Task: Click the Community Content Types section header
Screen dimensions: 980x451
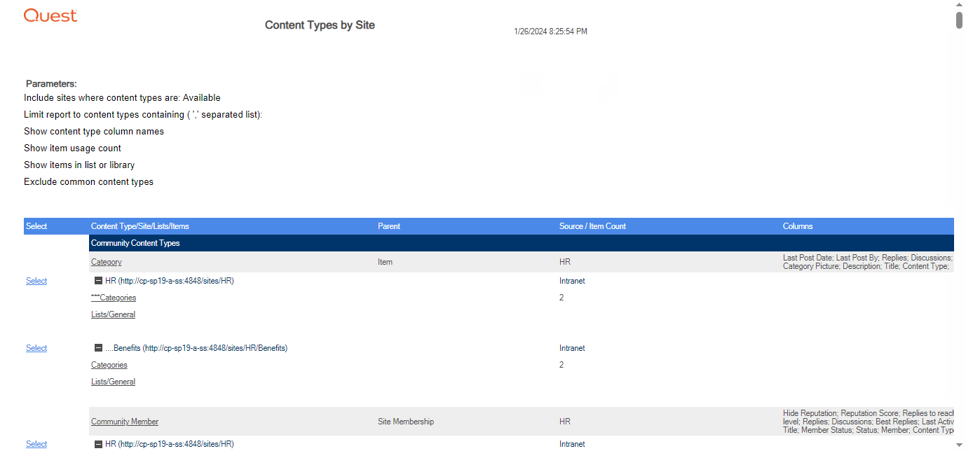Action: pyautogui.click(x=135, y=242)
